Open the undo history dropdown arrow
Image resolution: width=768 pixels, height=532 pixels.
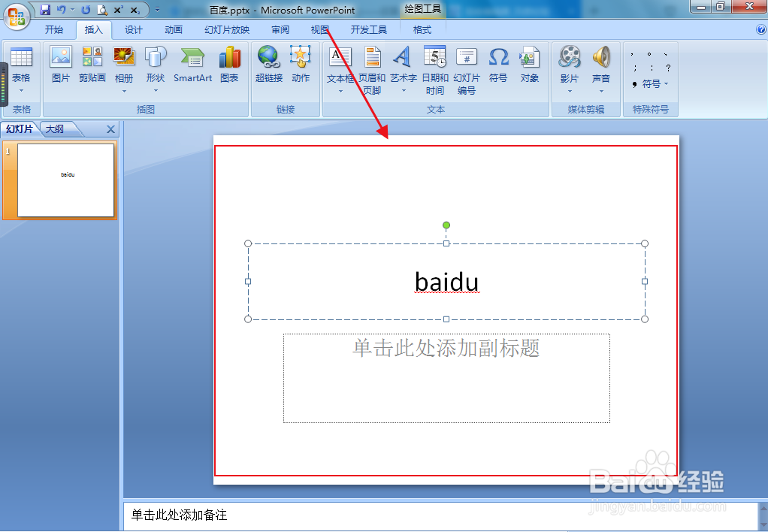[x=72, y=10]
